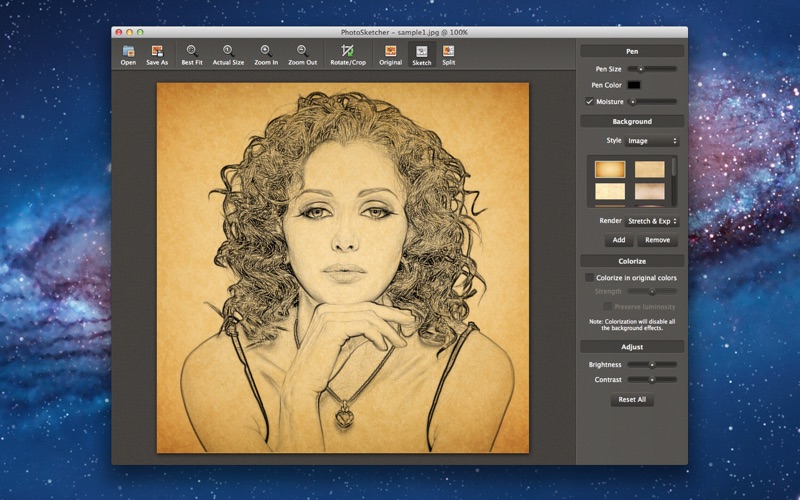Click the Add background button
This screenshot has height=500, width=800.
pos(619,240)
